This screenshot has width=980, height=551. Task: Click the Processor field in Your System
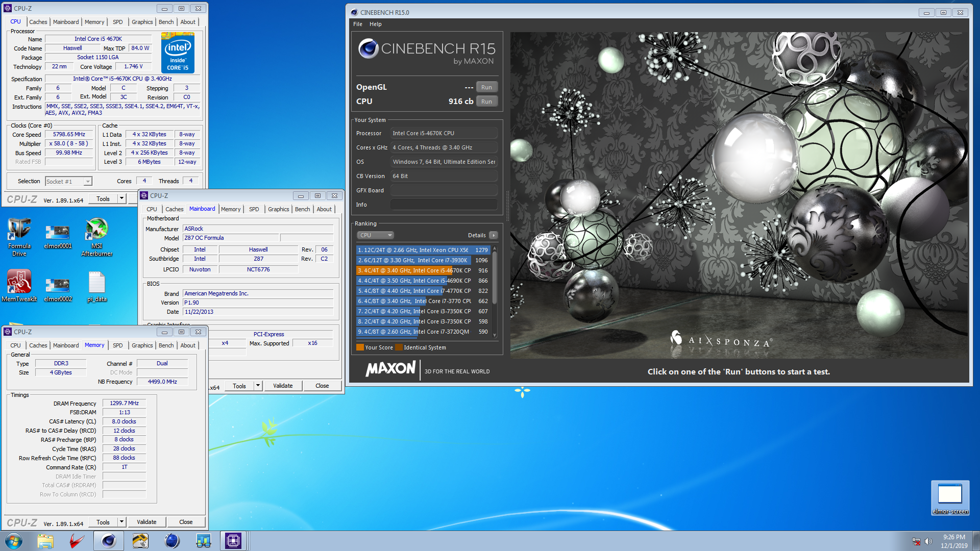[444, 133]
